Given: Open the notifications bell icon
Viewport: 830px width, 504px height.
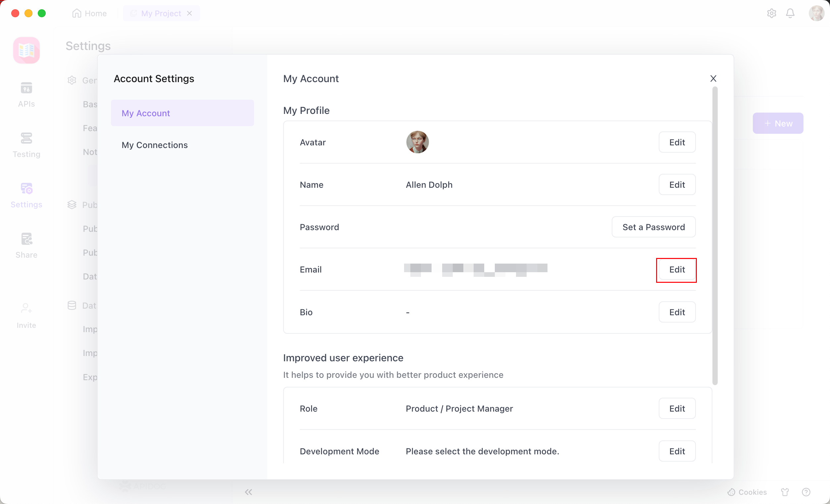Looking at the screenshot, I should (790, 13).
